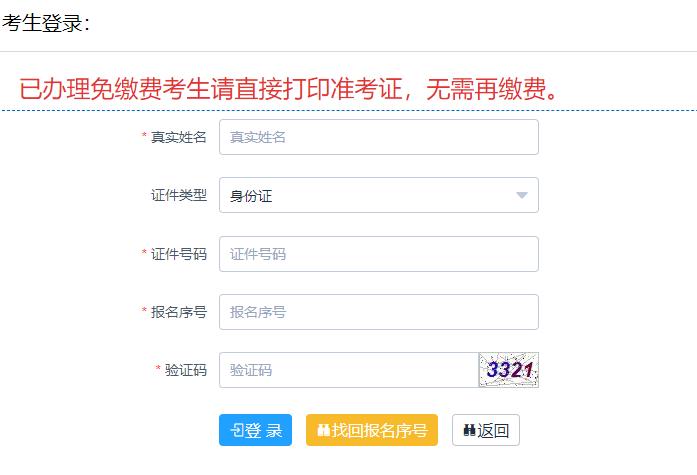Click the 返回 text on the white button

coord(493,430)
